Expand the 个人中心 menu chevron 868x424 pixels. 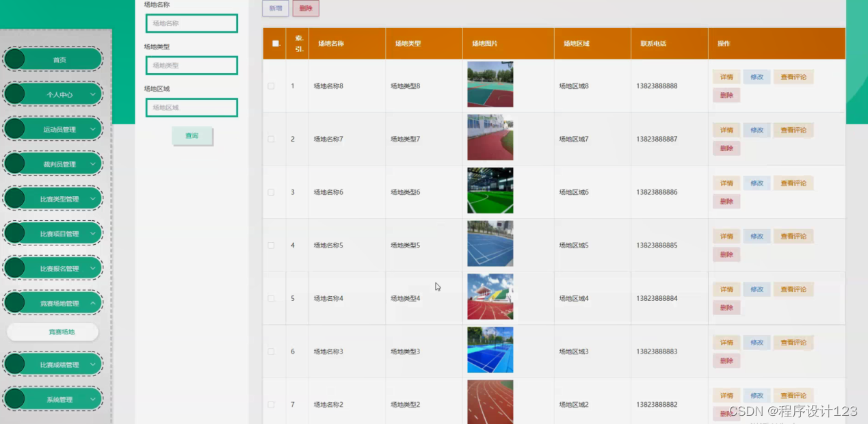tap(92, 94)
